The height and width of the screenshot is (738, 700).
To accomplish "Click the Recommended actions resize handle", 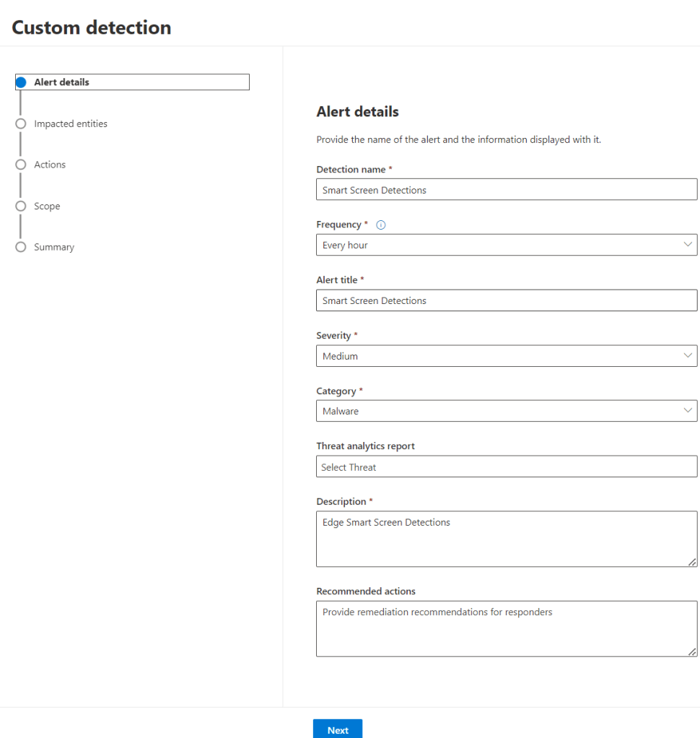I will point(692,651).
